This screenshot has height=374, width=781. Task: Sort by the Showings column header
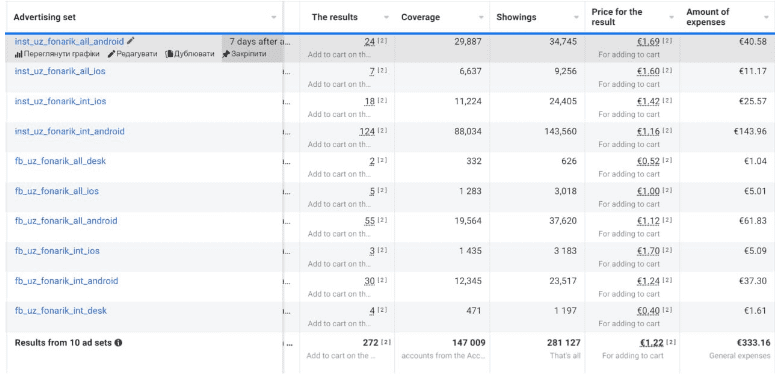516,17
